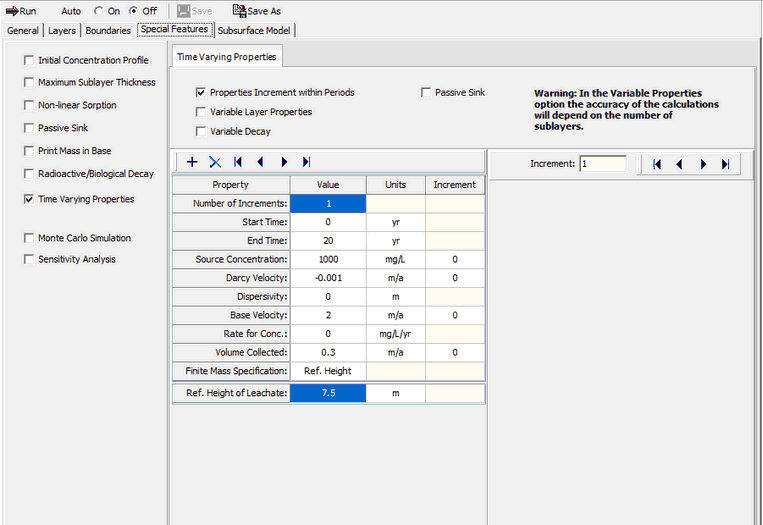This screenshot has width=763, height=525.
Task: Select the Auto On radio button
Action: click(x=98, y=11)
